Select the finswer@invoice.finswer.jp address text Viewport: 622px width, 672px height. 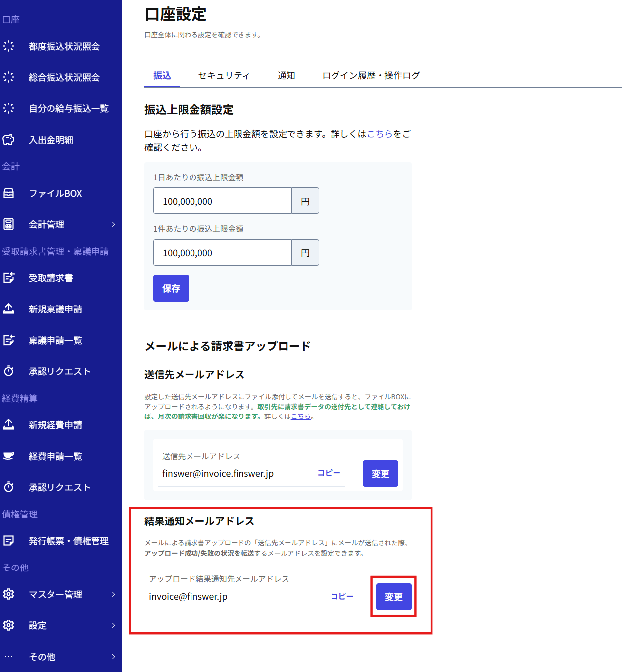point(218,473)
